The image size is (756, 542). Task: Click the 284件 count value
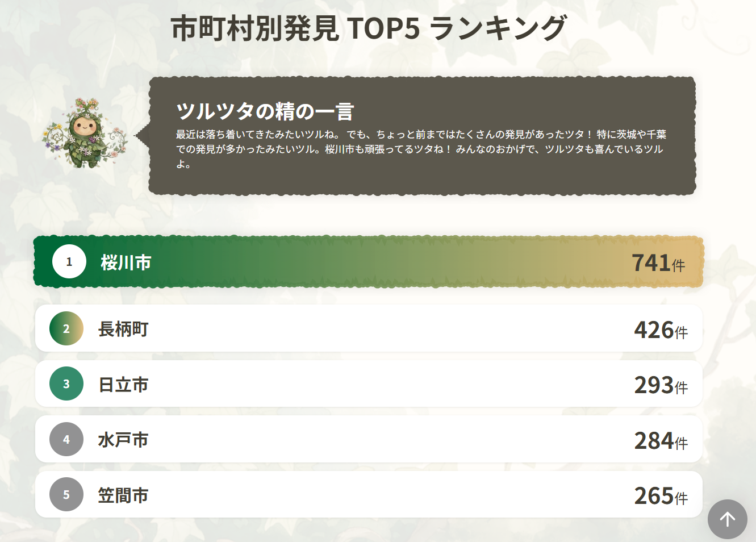click(x=661, y=441)
